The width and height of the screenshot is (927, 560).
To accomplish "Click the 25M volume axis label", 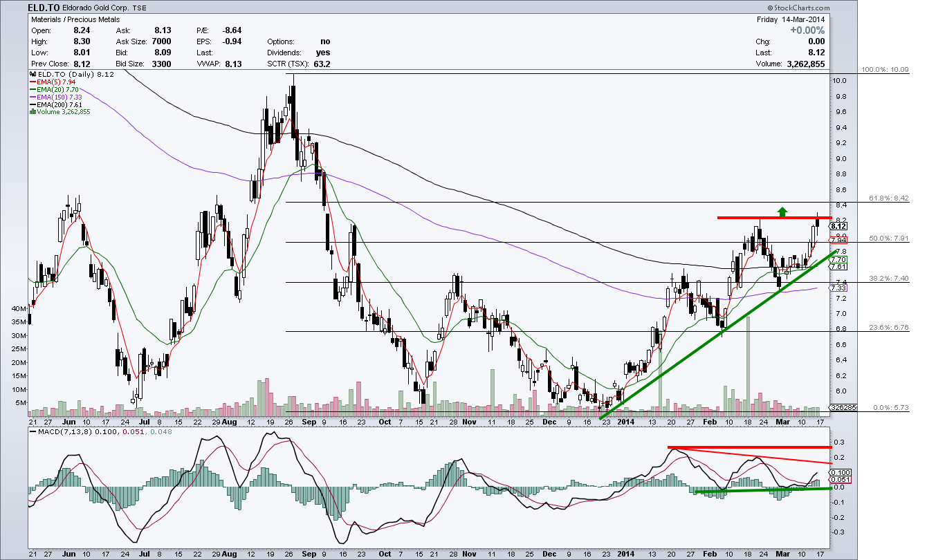I will tap(19, 348).
